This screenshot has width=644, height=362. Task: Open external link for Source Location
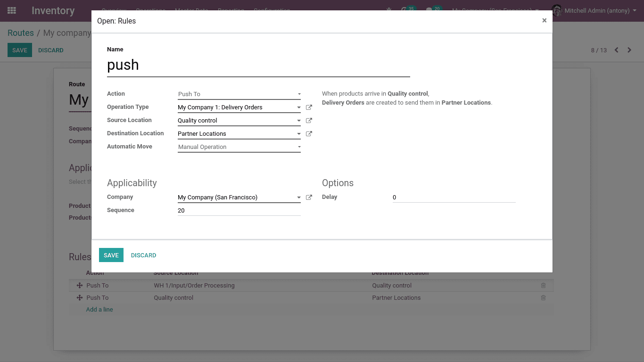click(309, 121)
